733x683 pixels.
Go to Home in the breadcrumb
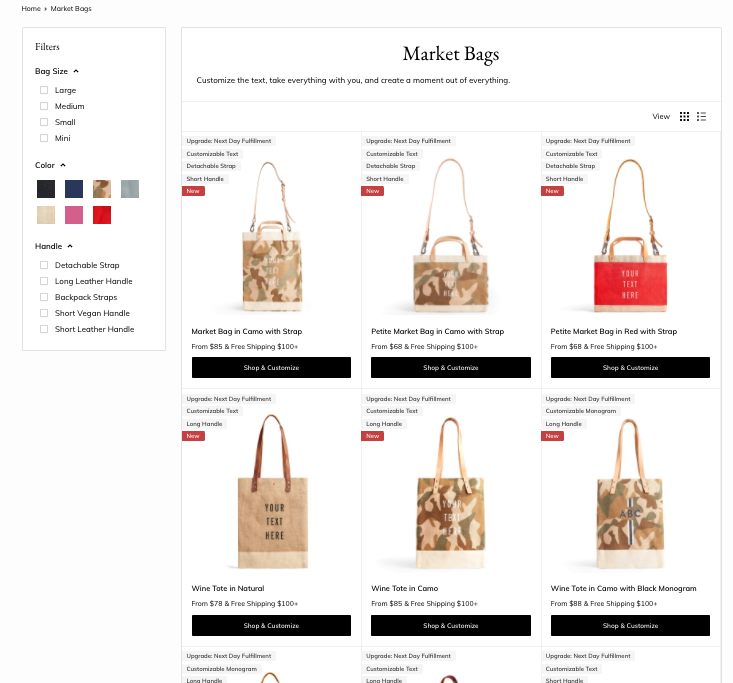(31, 8)
